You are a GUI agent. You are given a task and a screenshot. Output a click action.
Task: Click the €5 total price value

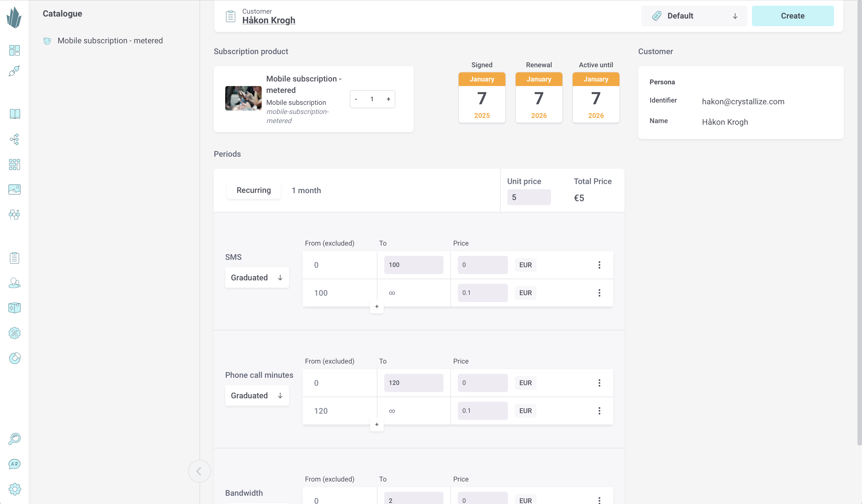[x=579, y=198]
